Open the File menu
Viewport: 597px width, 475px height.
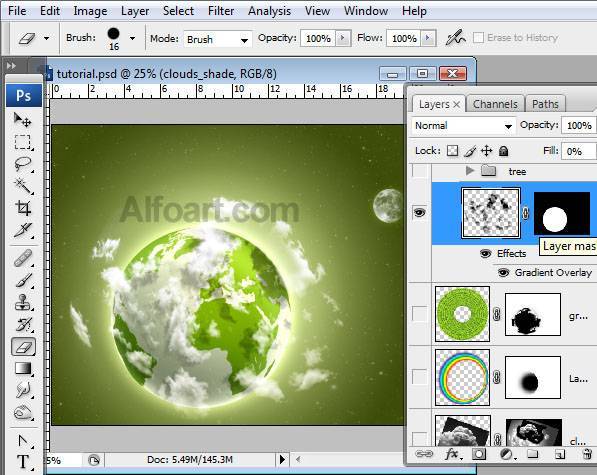(17, 11)
